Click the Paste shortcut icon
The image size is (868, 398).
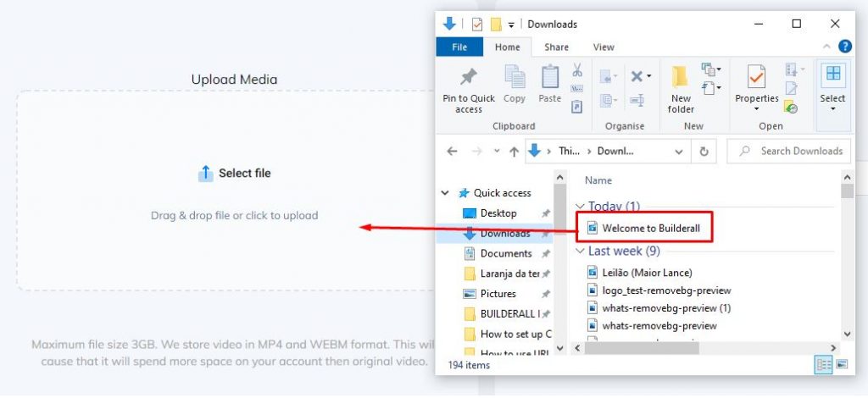tap(576, 106)
